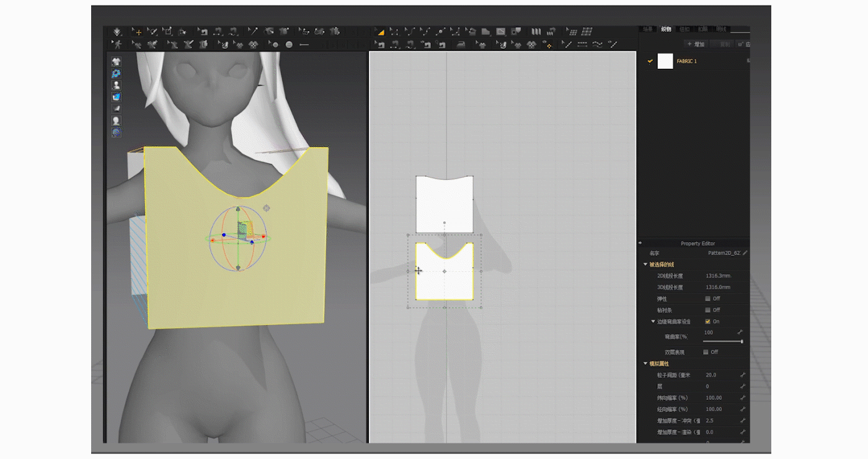
Task: Start simulation with the down-arrow icon
Action: pyautogui.click(x=117, y=32)
